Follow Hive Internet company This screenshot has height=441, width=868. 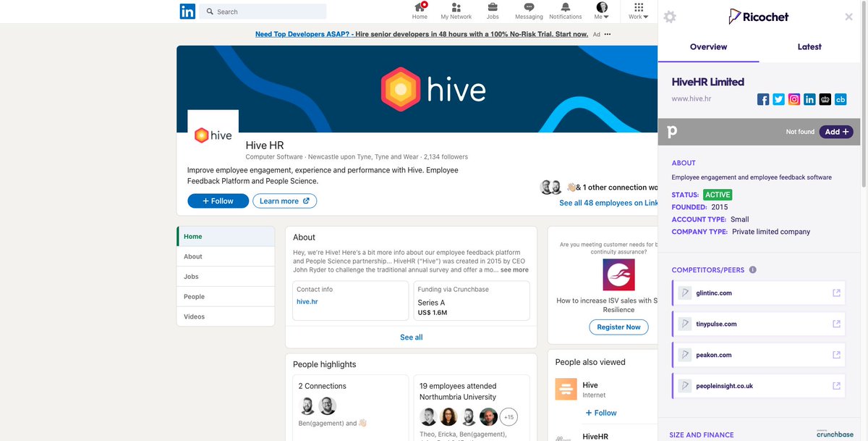(x=600, y=413)
